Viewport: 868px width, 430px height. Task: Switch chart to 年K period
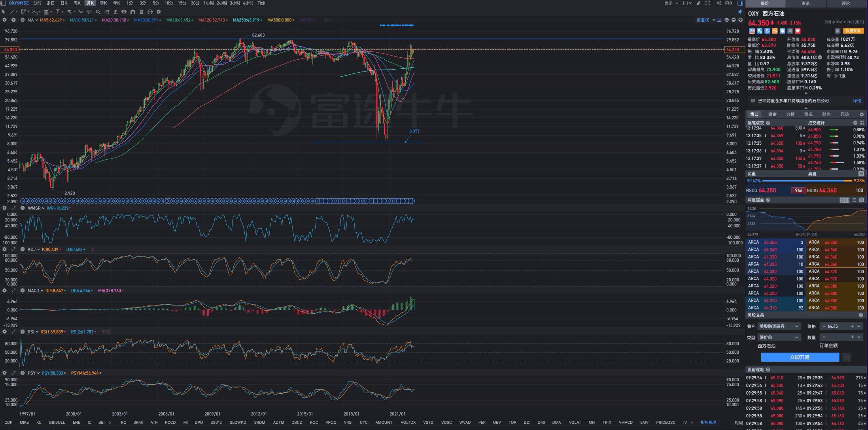116,3
